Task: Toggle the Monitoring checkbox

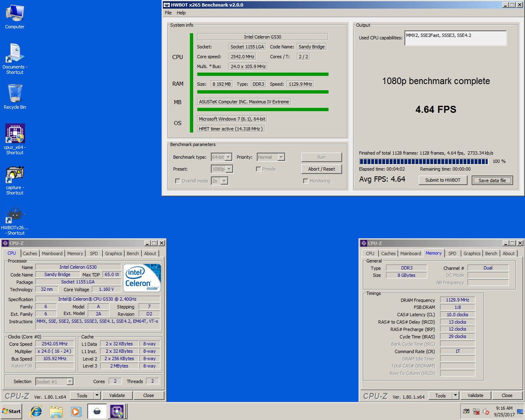Action: pyautogui.click(x=306, y=181)
